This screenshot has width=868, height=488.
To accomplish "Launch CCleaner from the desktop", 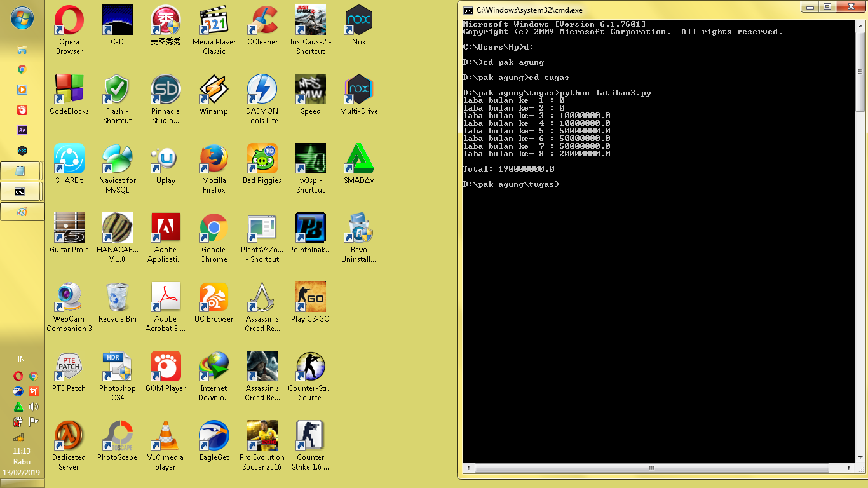I will point(262,19).
